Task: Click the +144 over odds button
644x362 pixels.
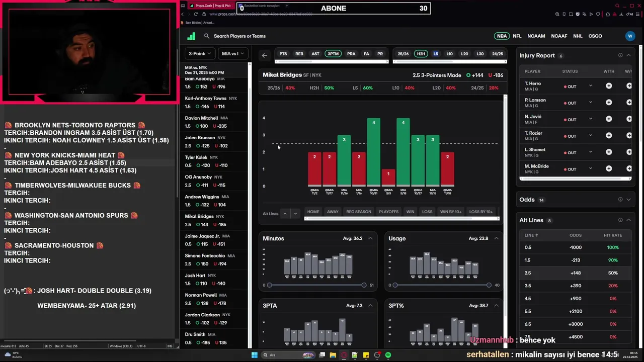Action: click(475, 75)
